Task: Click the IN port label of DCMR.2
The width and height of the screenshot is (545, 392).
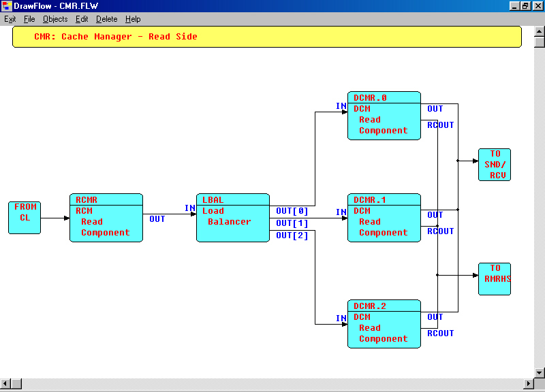Action: (341, 318)
